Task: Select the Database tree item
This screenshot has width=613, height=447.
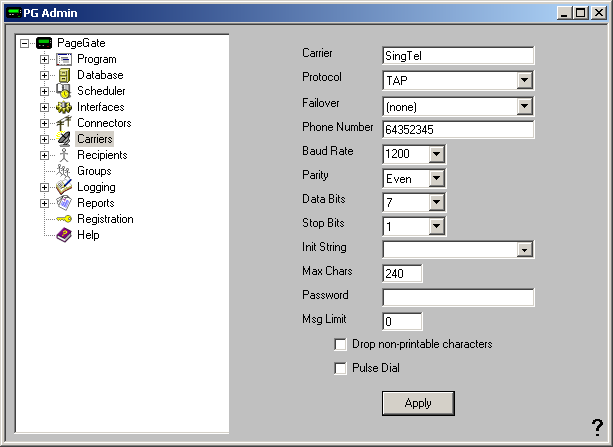Action: (x=100, y=75)
